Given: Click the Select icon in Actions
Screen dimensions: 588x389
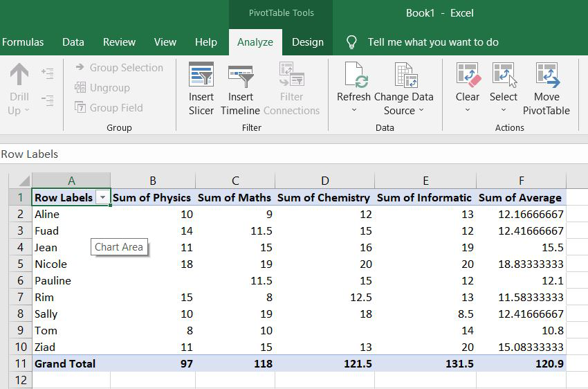Looking at the screenshot, I should pyautogui.click(x=504, y=75).
